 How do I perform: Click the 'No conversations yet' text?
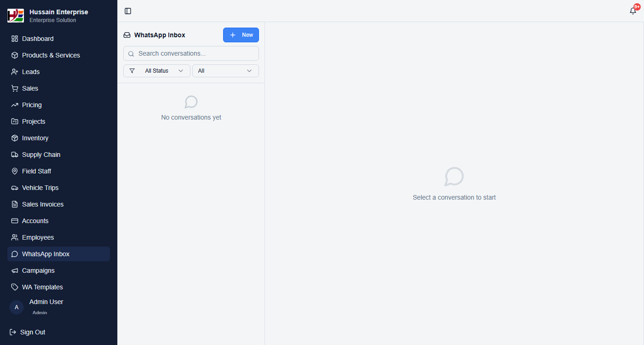(x=191, y=117)
